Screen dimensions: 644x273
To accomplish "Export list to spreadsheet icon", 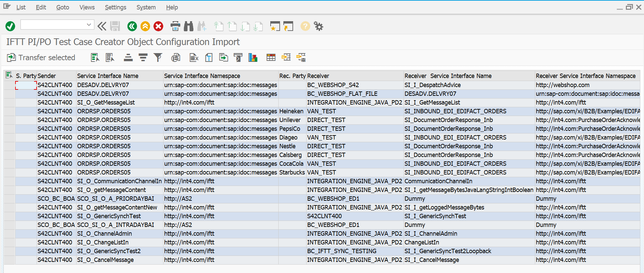I will (x=194, y=58).
